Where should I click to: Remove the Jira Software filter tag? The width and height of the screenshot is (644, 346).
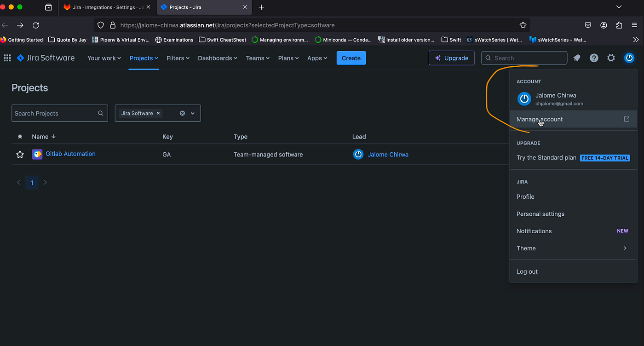point(158,113)
